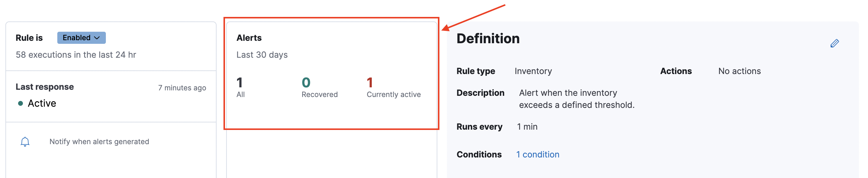Image resolution: width=868 pixels, height=178 pixels.
Task: Click the Definition section title
Action: pos(488,38)
